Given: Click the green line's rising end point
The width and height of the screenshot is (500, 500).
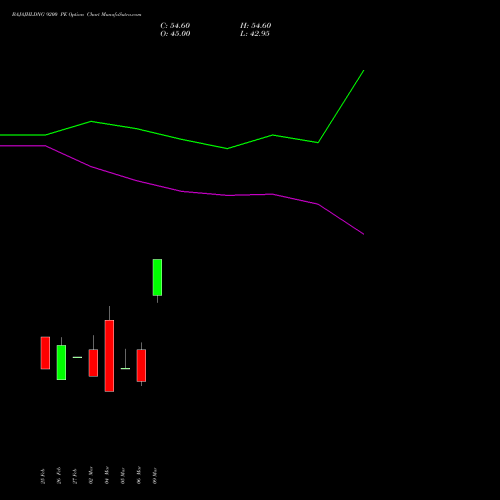Looking at the screenshot, I should (x=363, y=71).
